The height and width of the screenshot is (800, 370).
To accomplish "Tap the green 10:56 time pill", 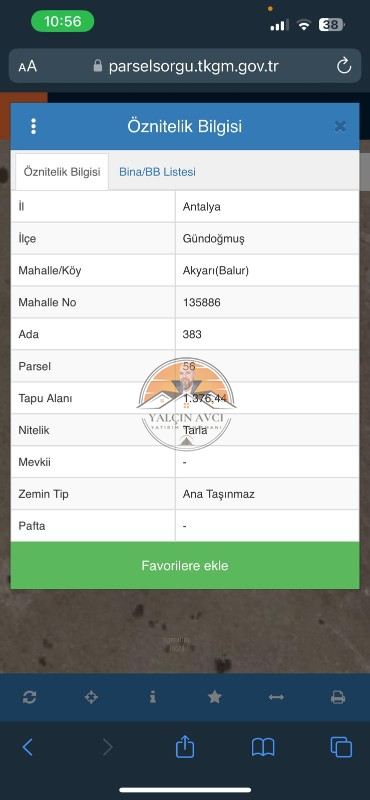I will pyautogui.click(x=63, y=21).
